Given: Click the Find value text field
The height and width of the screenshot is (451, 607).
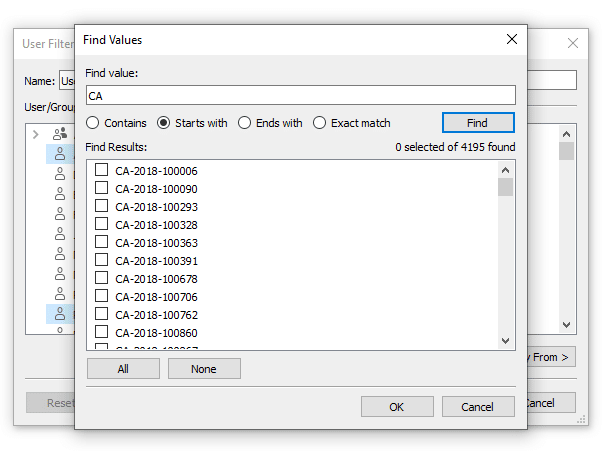Looking at the screenshot, I should [x=301, y=95].
